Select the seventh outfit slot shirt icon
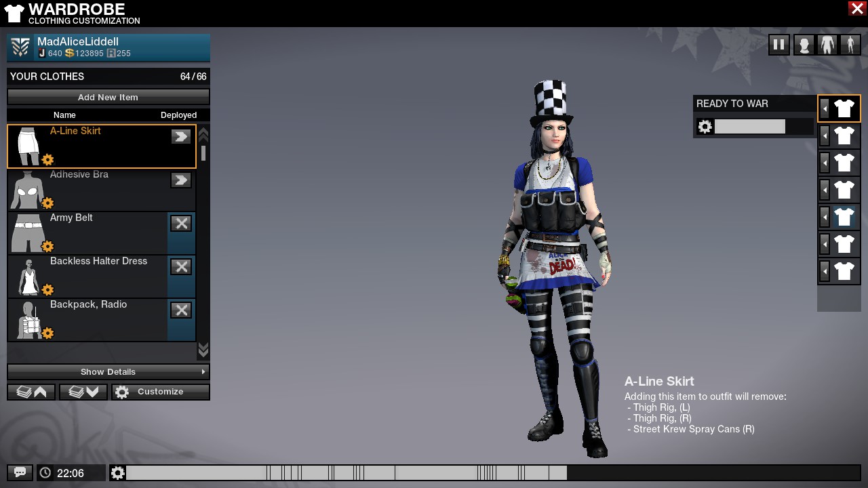 point(844,271)
